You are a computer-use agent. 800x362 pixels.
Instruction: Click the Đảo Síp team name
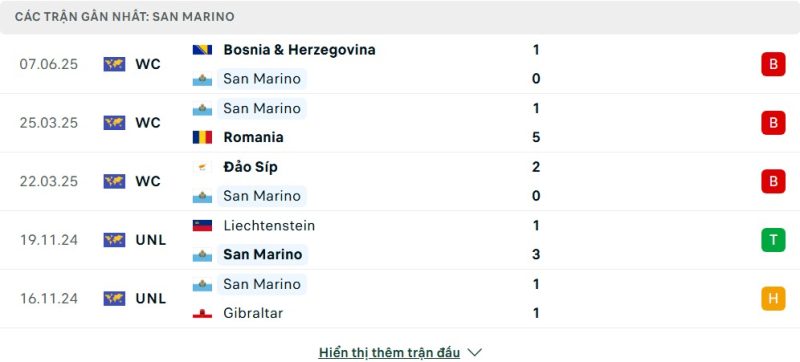[x=251, y=167]
